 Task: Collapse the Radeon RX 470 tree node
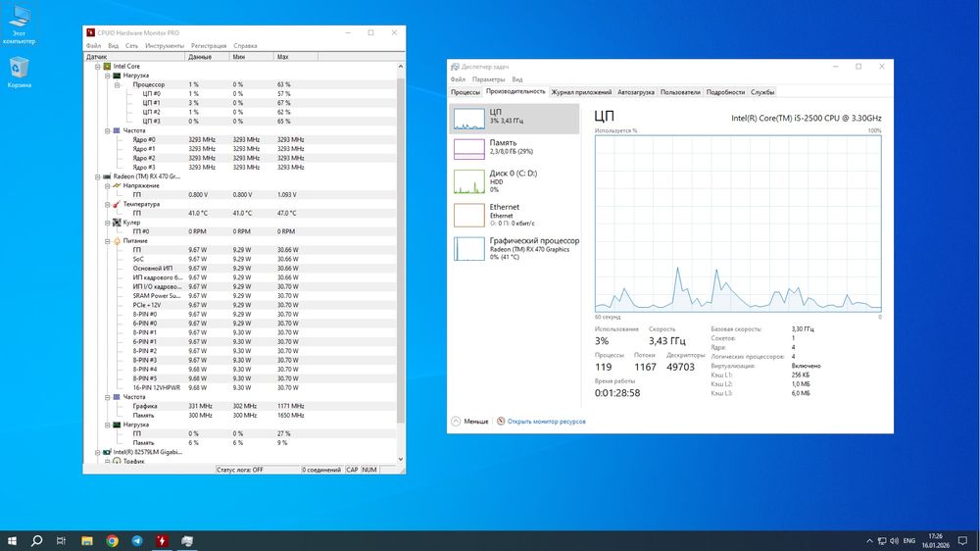97,177
